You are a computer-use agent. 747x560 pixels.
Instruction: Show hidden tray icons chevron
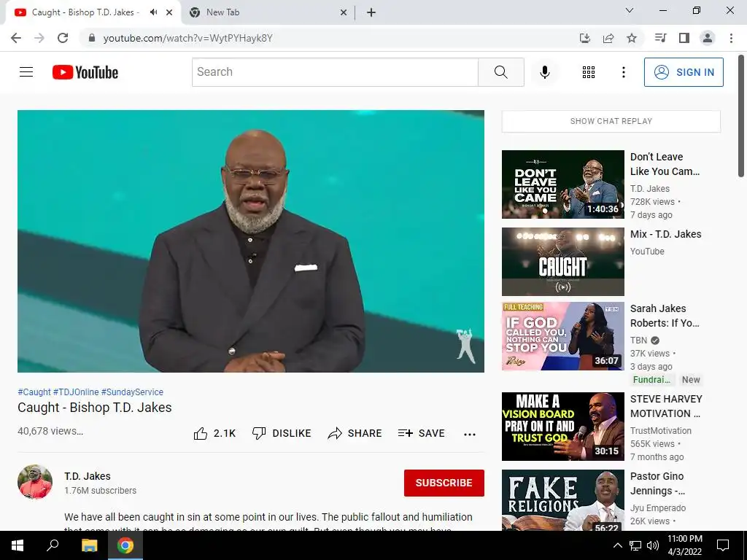[x=617, y=545]
